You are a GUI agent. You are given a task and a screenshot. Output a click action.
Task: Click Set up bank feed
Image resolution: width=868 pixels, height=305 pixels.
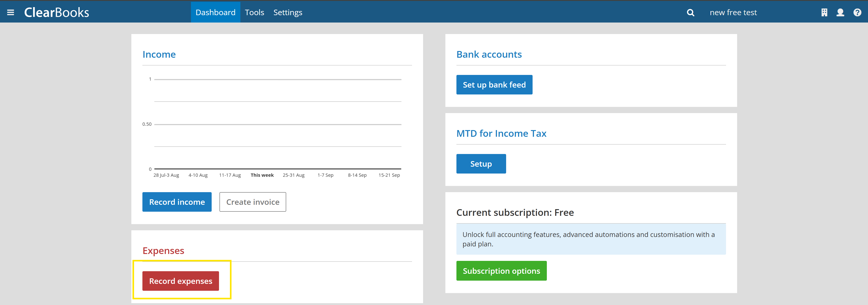[494, 85]
